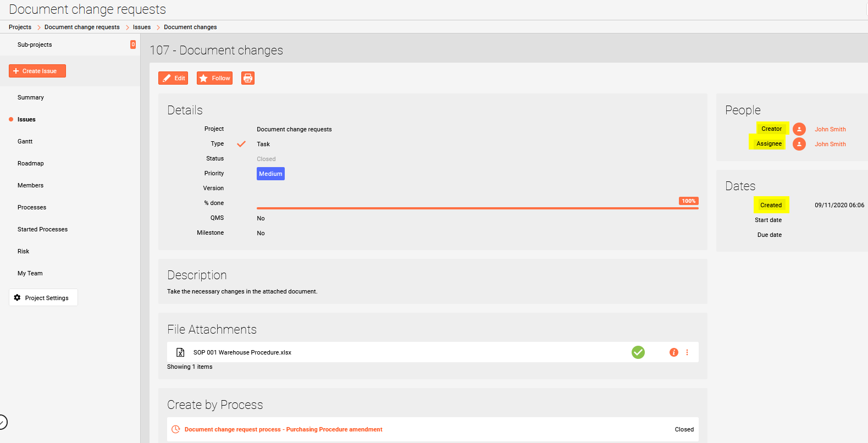
Task: Select Started Processes menu item
Action: pyautogui.click(x=42, y=229)
